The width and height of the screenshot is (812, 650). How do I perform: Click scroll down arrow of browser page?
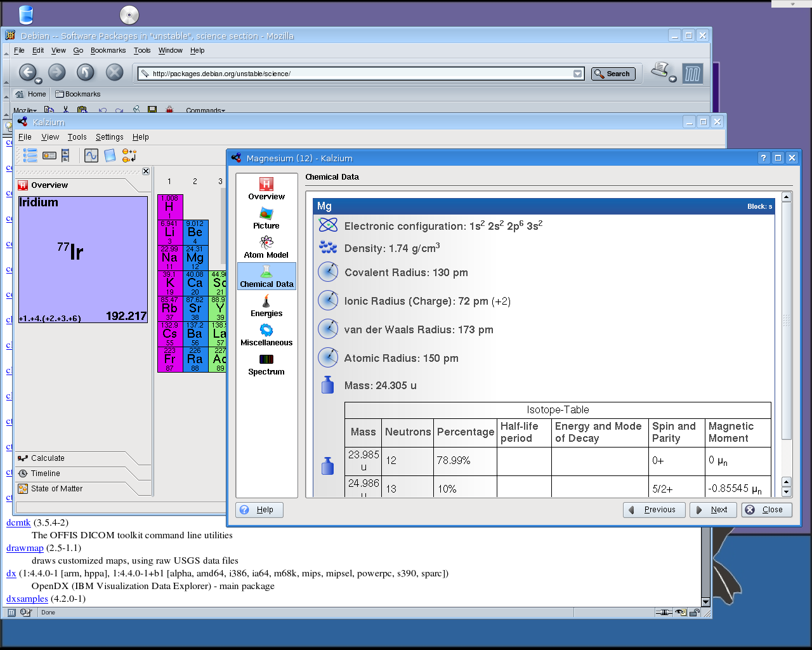(705, 602)
